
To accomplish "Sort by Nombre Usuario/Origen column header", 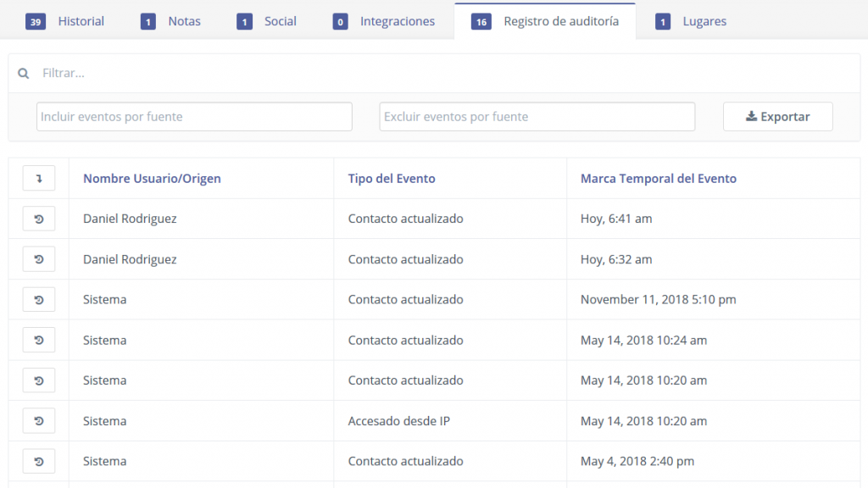I will coord(152,179).
